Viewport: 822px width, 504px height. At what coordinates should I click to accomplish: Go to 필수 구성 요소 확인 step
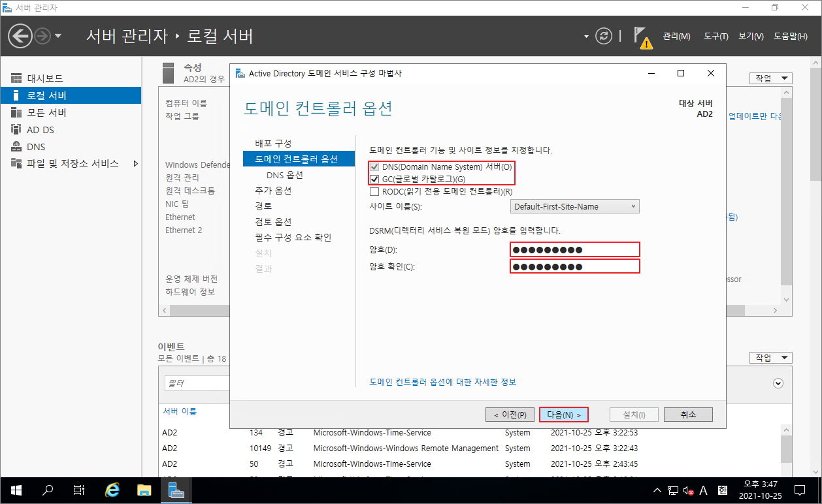pyautogui.click(x=293, y=238)
